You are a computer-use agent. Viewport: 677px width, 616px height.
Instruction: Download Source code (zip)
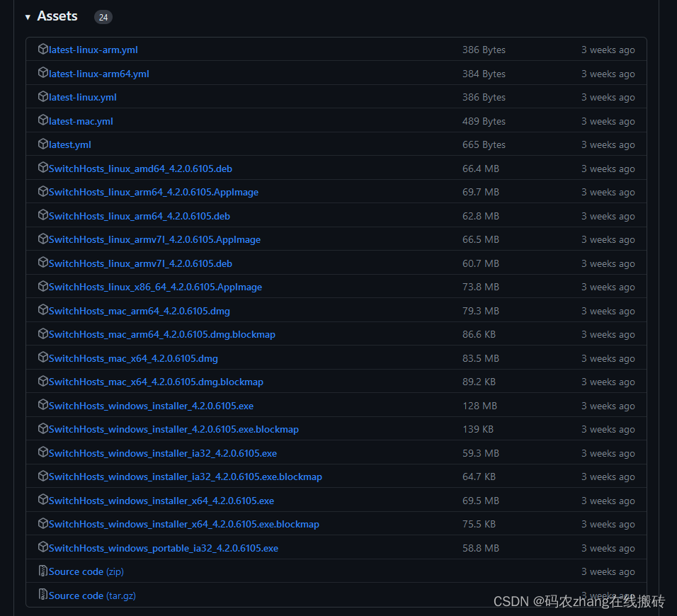86,572
